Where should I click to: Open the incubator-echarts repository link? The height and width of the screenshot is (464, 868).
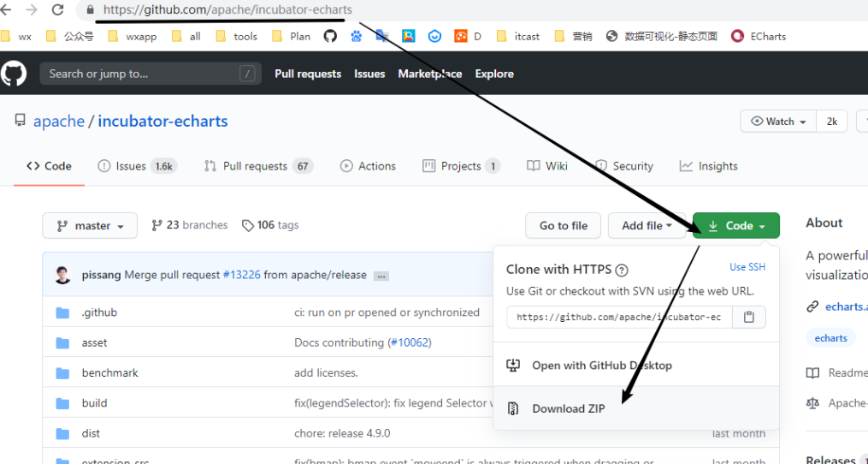(x=162, y=122)
